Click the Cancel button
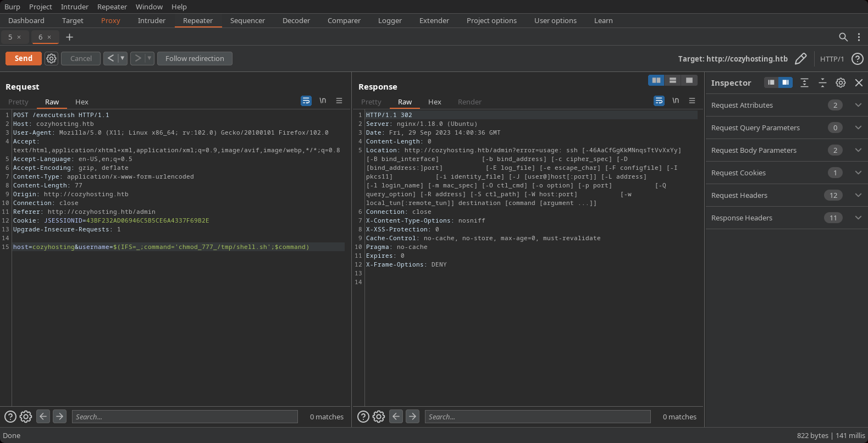The height and width of the screenshot is (443, 868). click(x=81, y=58)
